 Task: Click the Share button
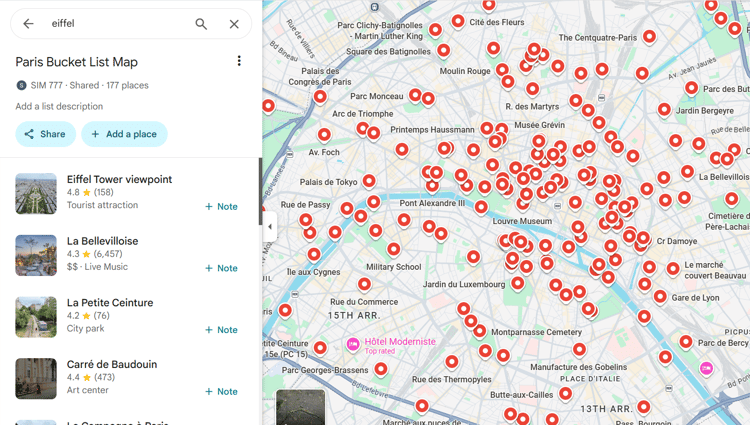click(x=45, y=134)
